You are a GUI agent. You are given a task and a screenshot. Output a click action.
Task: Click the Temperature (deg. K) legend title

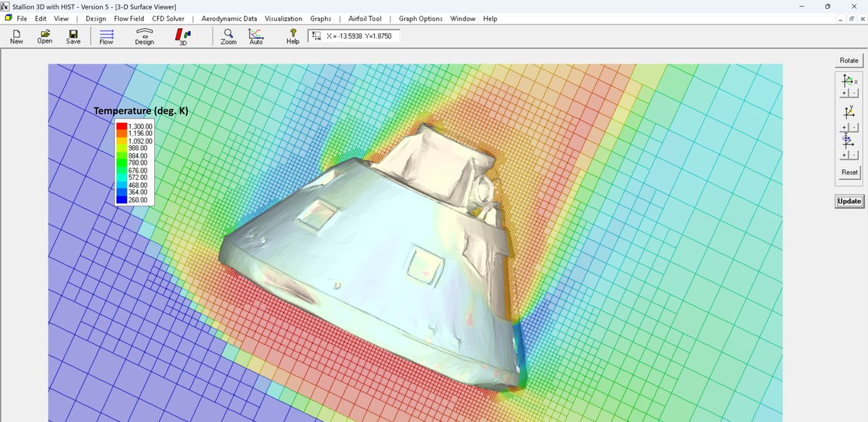[x=141, y=111]
